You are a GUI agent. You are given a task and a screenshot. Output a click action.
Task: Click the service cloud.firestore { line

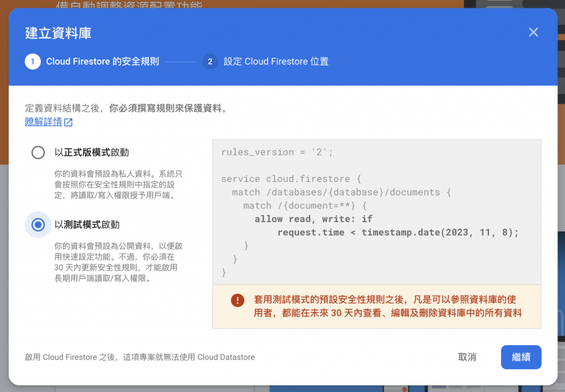(x=291, y=179)
